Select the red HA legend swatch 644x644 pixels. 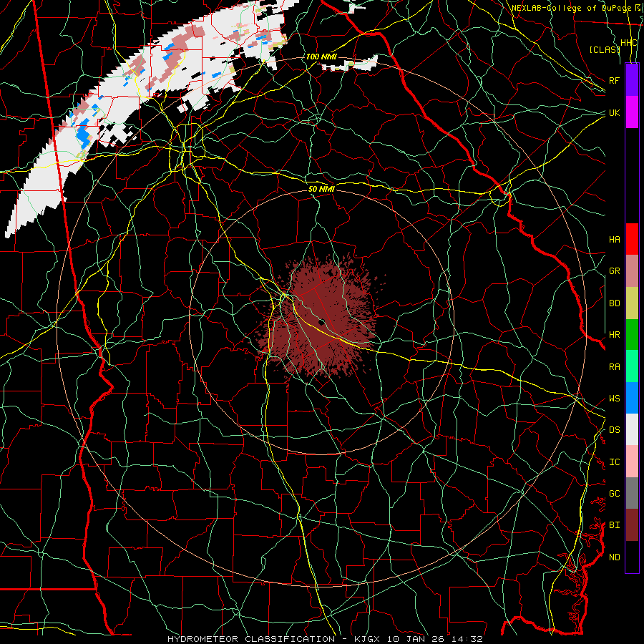click(632, 239)
